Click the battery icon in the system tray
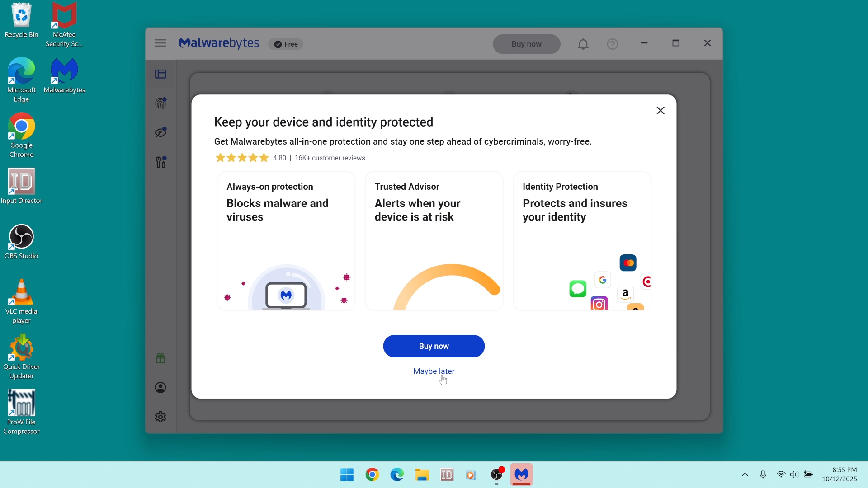 pyautogui.click(x=809, y=474)
